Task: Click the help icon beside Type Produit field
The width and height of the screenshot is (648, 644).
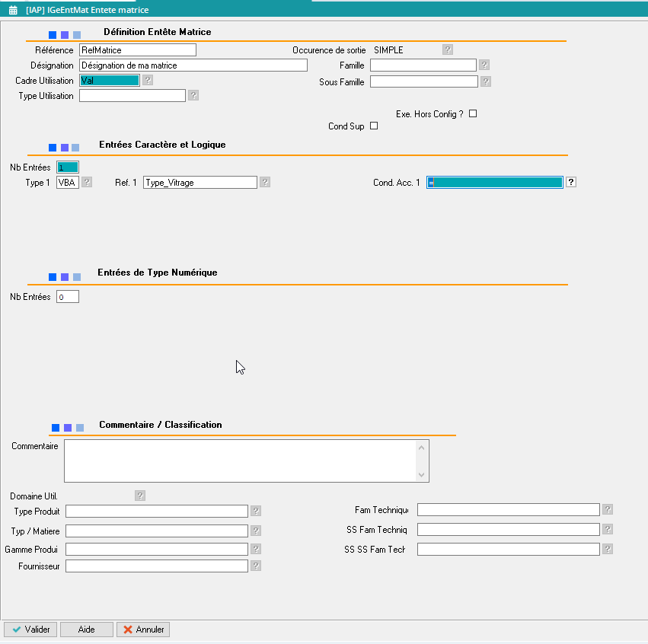Action: (256, 511)
